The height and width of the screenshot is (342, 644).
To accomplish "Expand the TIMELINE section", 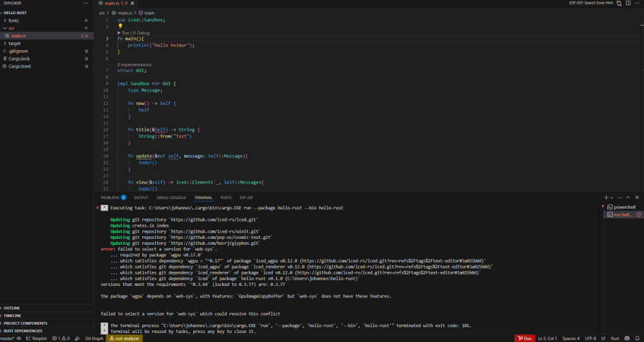I will point(12,316).
